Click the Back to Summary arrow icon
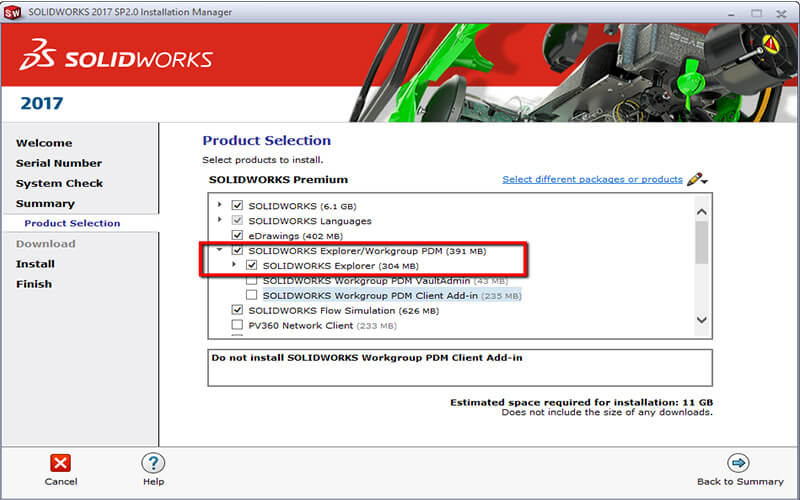The width and height of the screenshot is (800, 500). (x=738, y=463)
